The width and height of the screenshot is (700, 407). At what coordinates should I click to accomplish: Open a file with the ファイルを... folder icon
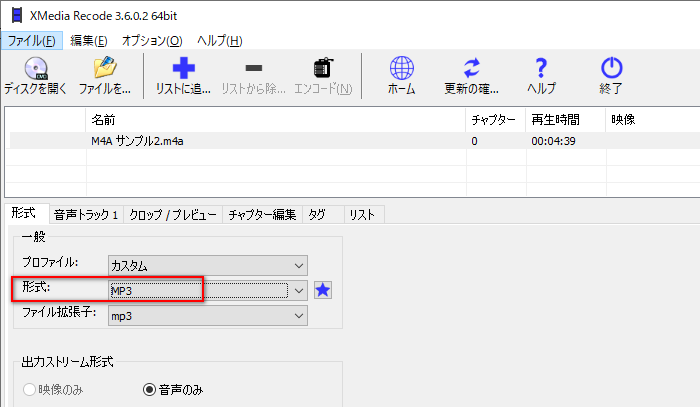tap(105, 68)
